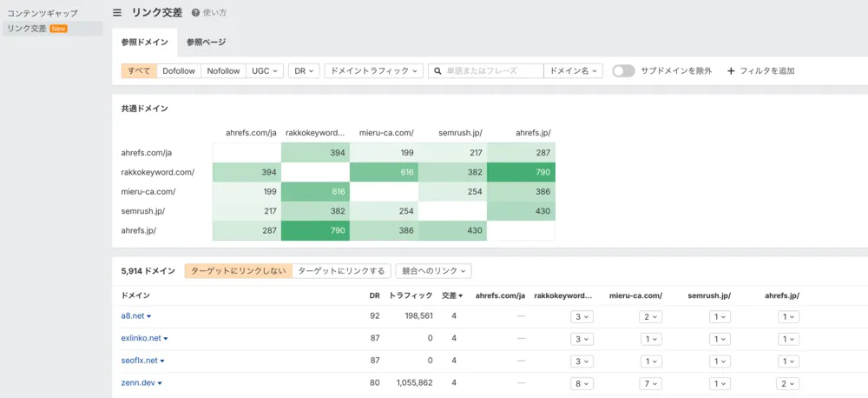The height and width of the screenshot is (398, 868).
Task: Click the ドメイン column header
Action: pyautogui.click(x=135, y=296)
